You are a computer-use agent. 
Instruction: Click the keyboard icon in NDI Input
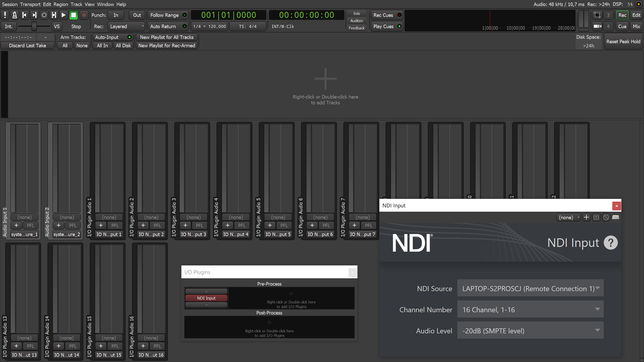[616, 217]
